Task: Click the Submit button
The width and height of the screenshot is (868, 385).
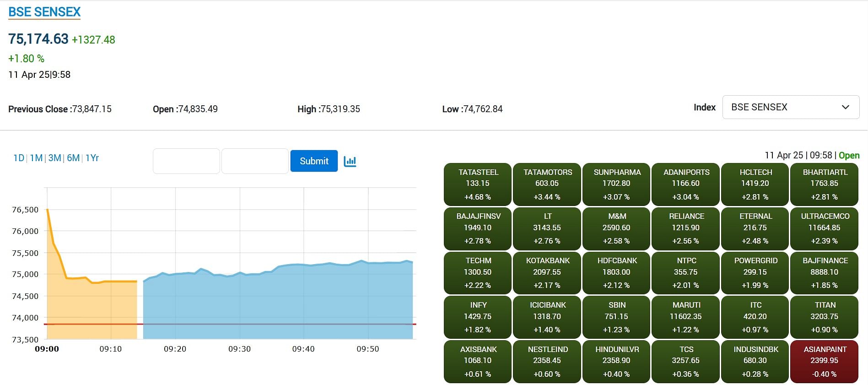Action: (x=314, y=161)
